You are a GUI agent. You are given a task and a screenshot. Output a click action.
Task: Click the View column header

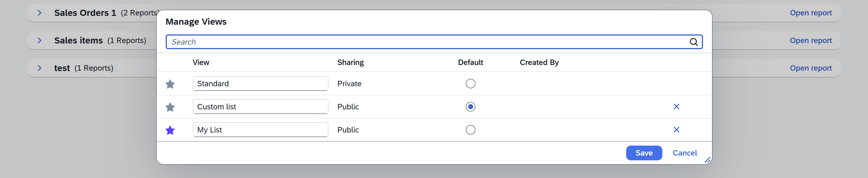coord(201,62)
